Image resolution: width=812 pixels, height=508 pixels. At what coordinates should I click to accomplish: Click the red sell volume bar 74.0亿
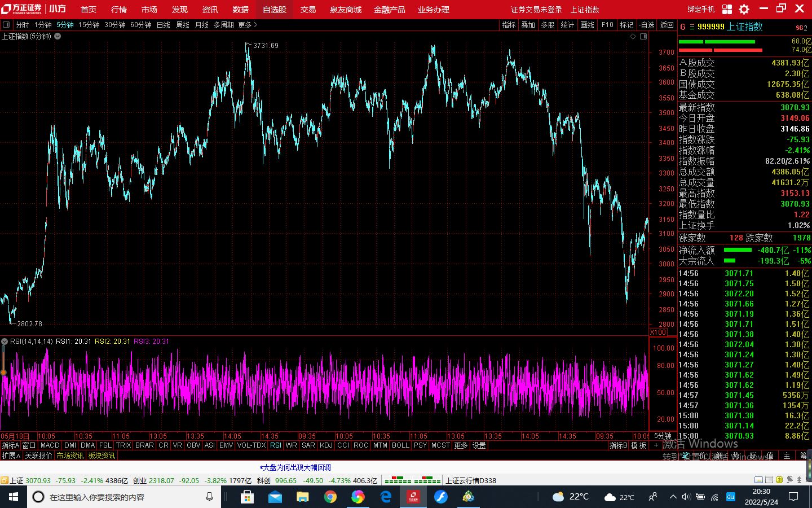pyautogui.click(x=721, y=50)
